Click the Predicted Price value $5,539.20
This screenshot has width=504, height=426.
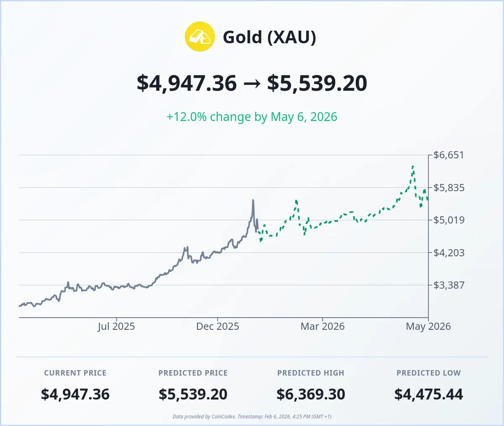(x=193, y=394)
